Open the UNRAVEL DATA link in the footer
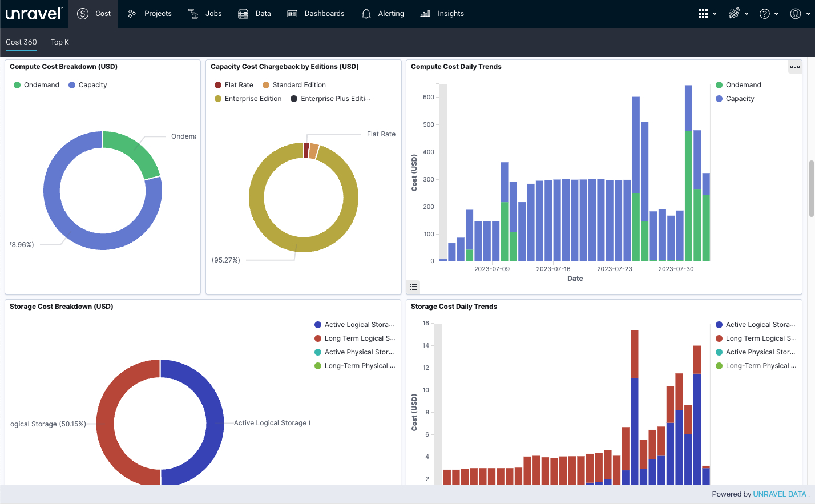Image resolution: width=815 pixels, height=504 pixels. [779, 494]
